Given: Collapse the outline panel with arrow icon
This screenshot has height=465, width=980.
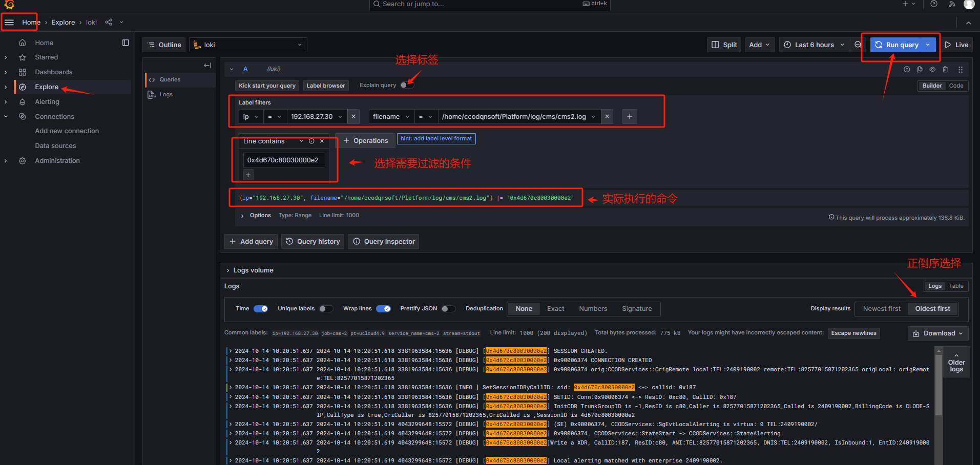Looking at the screenshot, I should [207, 65].
